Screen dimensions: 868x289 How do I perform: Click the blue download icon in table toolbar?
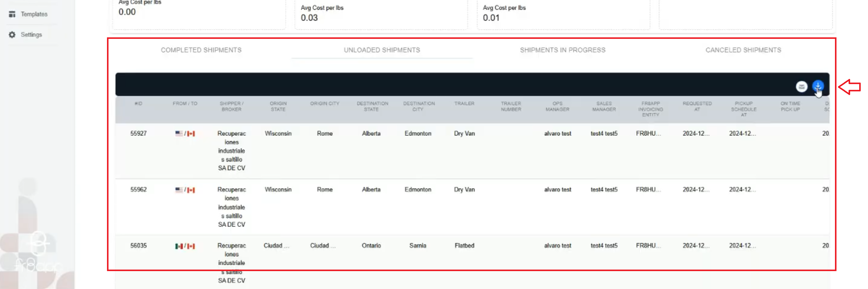point(818,87)
